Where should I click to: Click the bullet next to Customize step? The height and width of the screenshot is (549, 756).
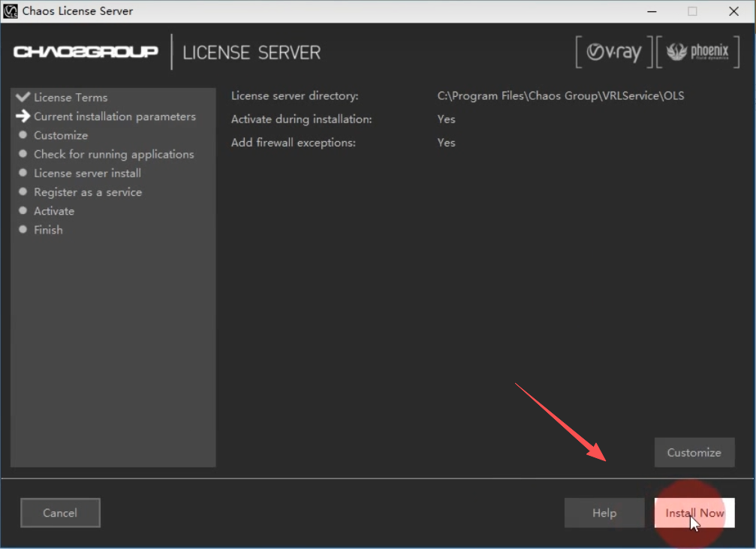point(23,135)
